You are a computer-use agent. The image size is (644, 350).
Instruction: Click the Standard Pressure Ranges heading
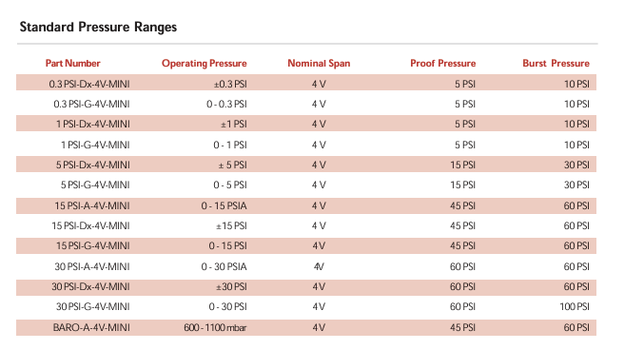tap(98, 28)
